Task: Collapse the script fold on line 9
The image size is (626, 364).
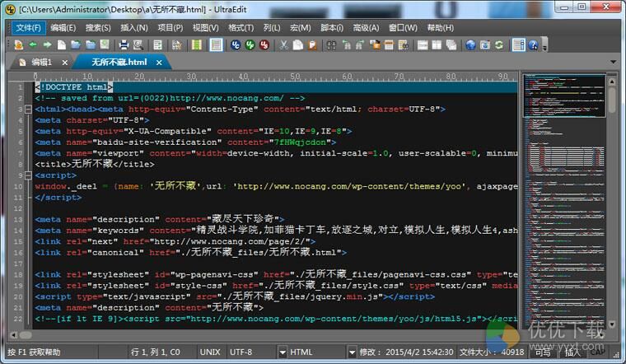Action: click(x=28, y=175)
